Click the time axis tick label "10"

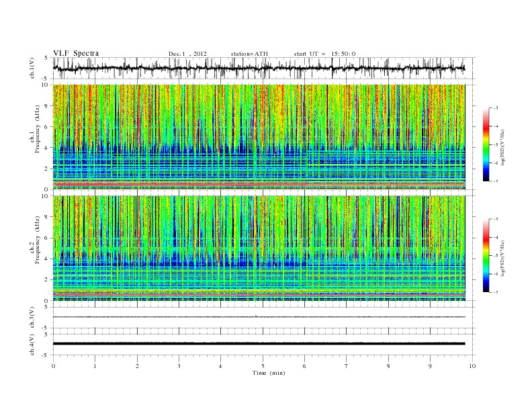point(472,366)
